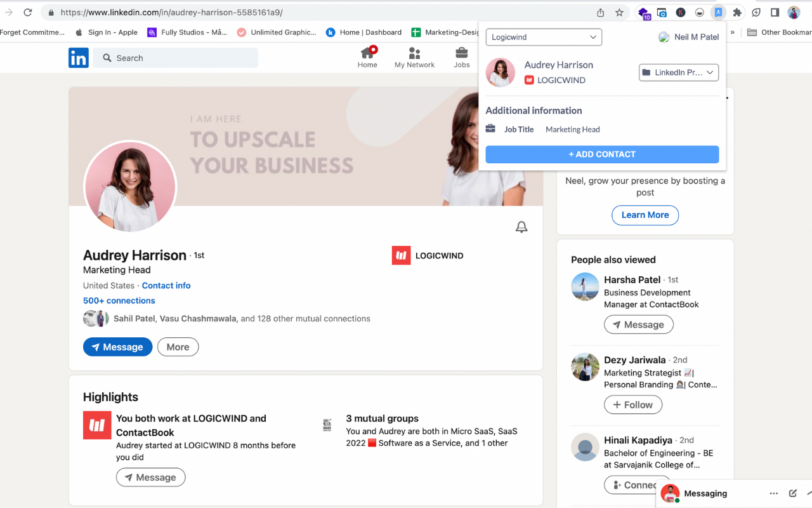Toggle the browser side panel icon
812x508 pixels.
pos(775,12)
